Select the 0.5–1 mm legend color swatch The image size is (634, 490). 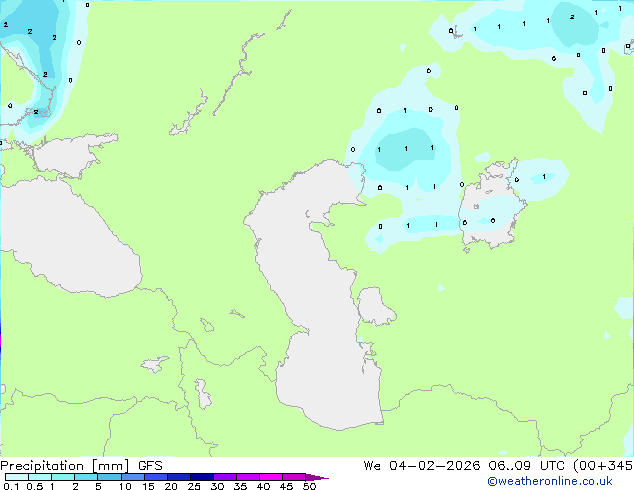[x=40, y=477]
